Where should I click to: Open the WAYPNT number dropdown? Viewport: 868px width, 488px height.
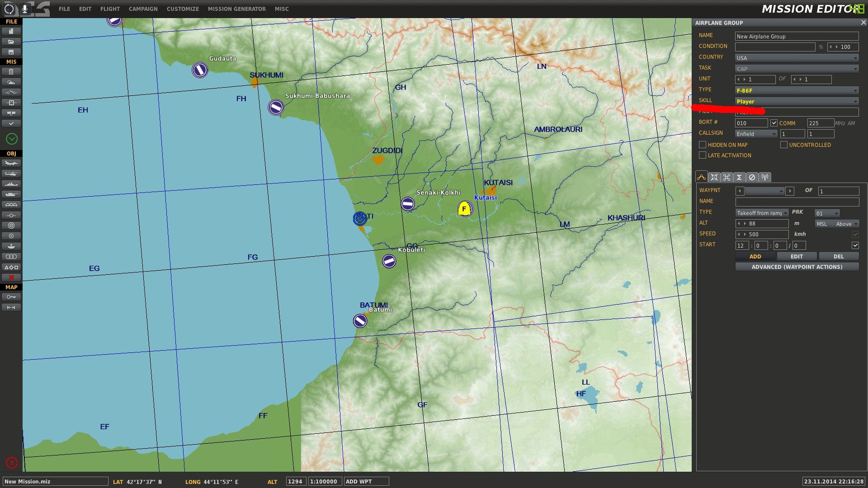[765, 191]
